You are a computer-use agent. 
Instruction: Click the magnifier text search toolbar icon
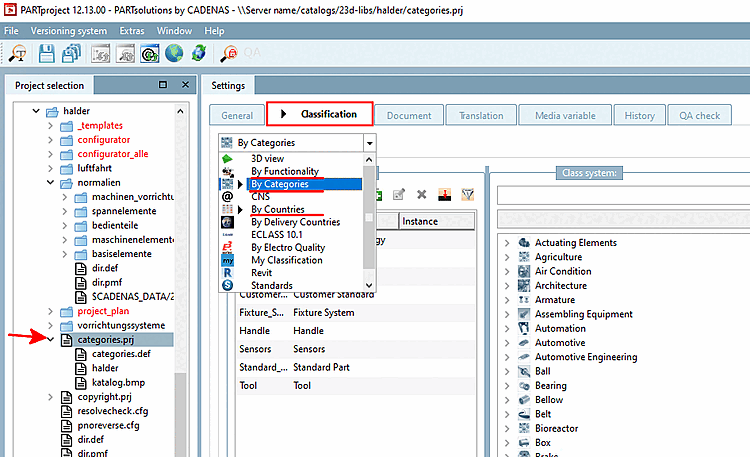[17, 53]
